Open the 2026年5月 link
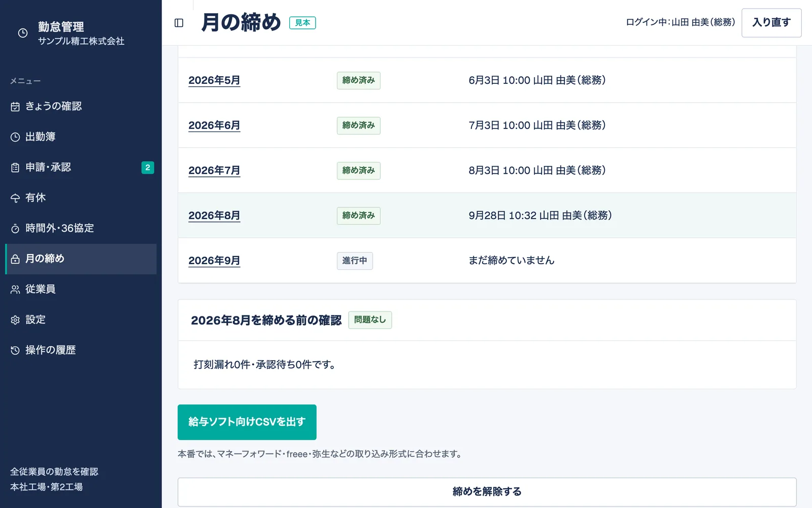The image size is (812, 508). pos(214,80)
